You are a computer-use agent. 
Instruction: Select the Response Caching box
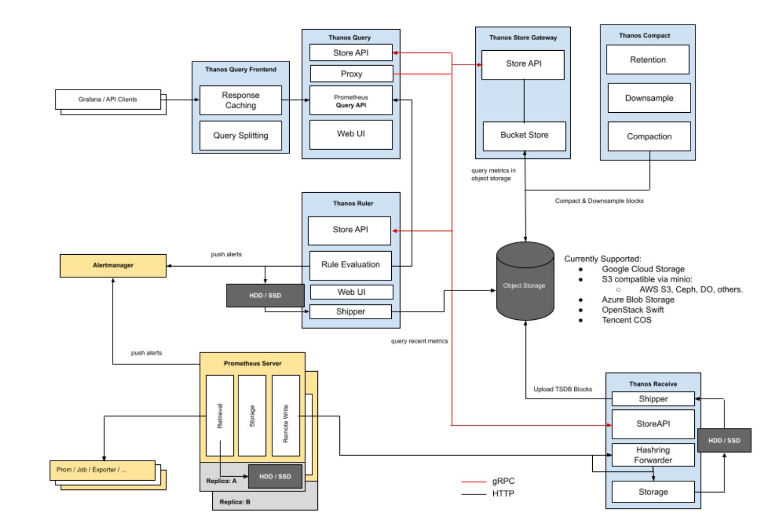(240, 100)
